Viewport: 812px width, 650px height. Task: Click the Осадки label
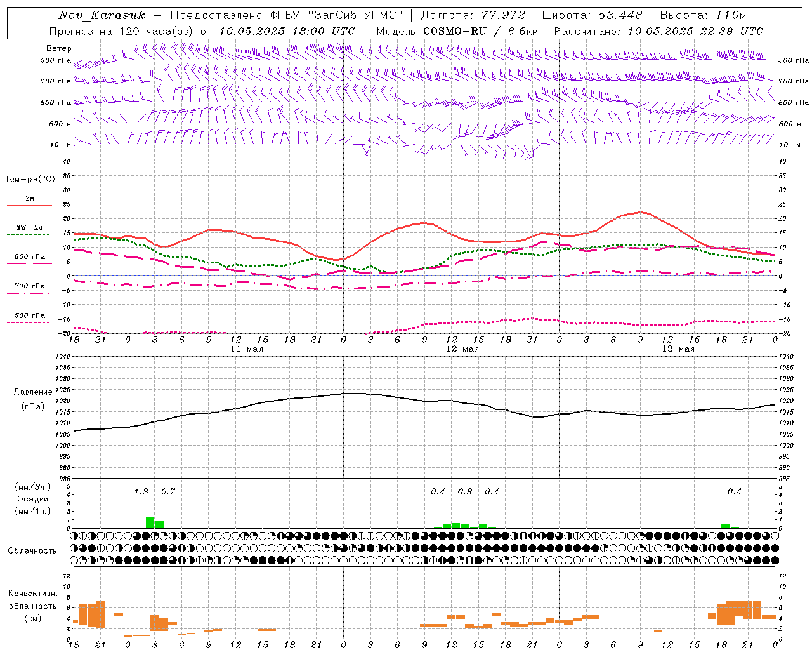(x=32, y=499)
